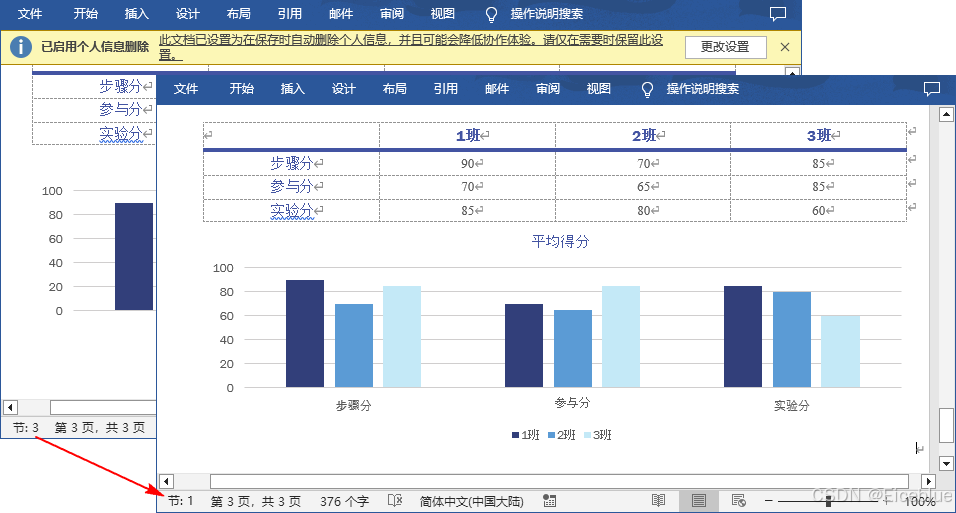Viewport: 956px width, 513px height.
Task: Click 操作说明搜索 search box in the front window
Action: tap(702, 89)
